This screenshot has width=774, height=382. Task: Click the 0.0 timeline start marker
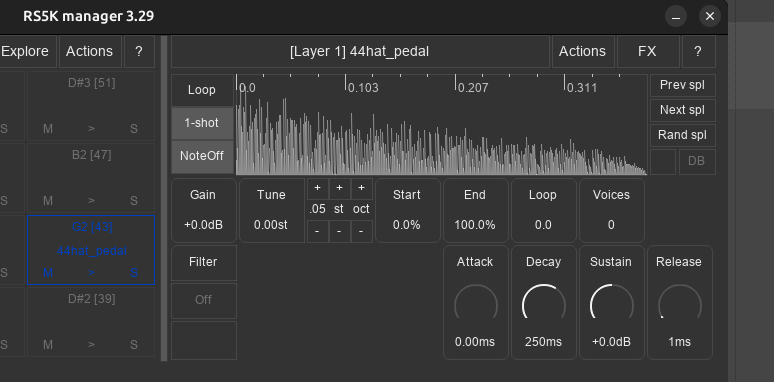(247, 88)
